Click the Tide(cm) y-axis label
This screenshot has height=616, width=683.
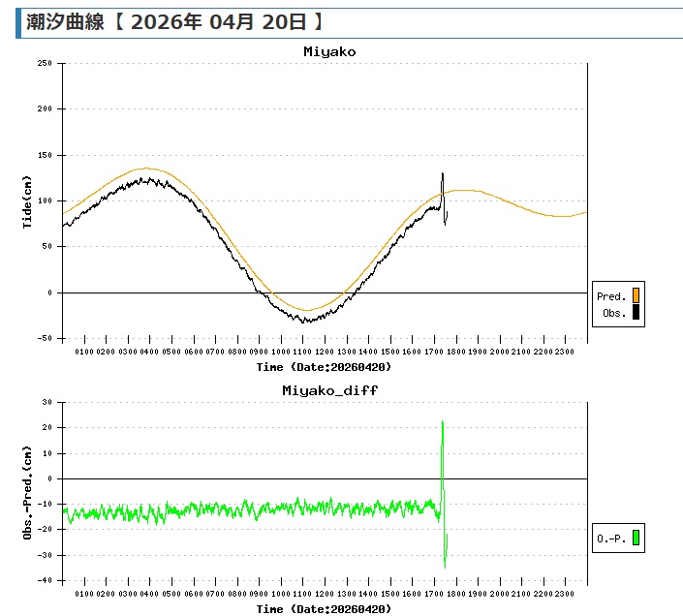[28, 201]
